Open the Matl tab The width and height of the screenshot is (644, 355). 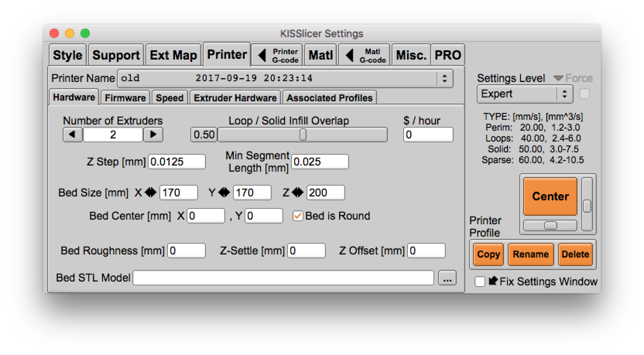pos(320,55)
